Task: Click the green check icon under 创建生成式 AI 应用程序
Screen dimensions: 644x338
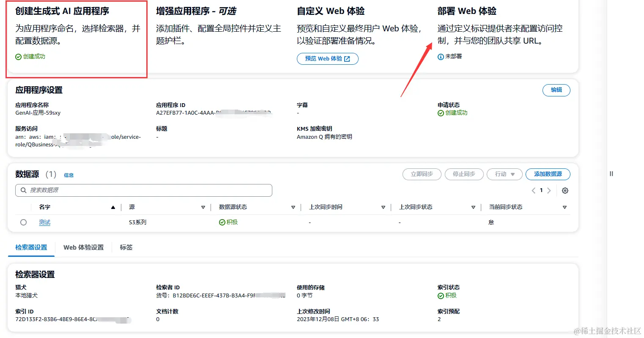Action: click(x=18, y=57)
